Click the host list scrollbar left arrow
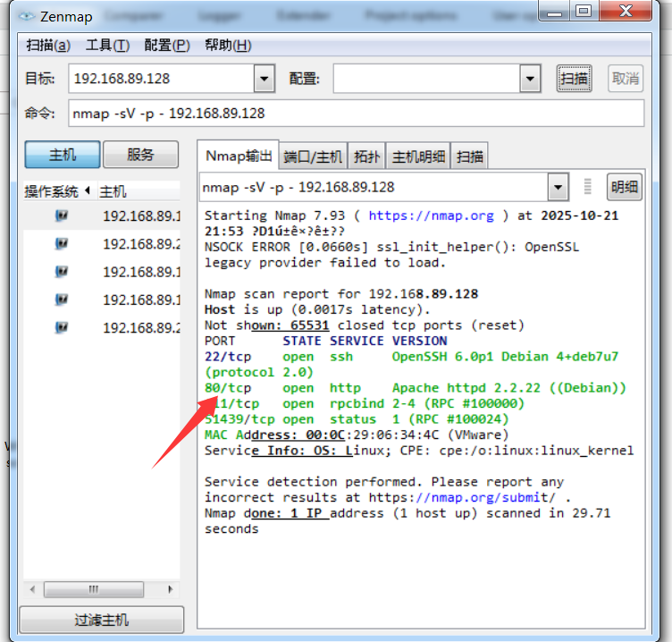This screenshot has height=642, width=672. coord(32,589)
